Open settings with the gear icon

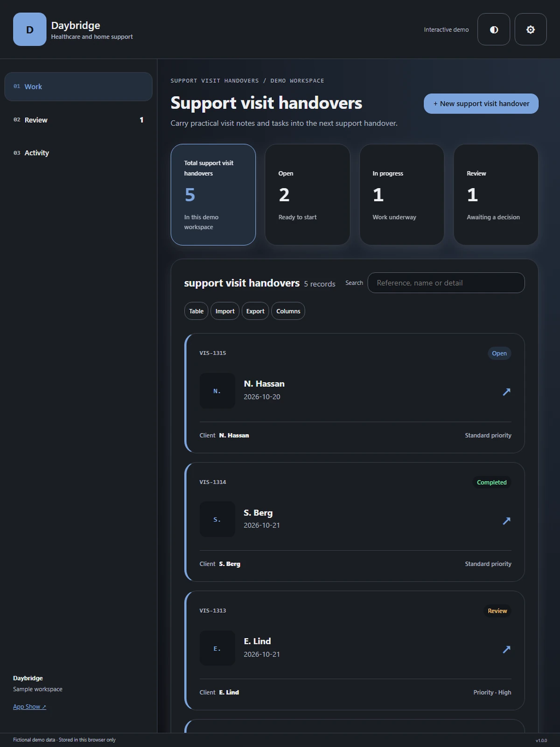[x=531, y=29]
